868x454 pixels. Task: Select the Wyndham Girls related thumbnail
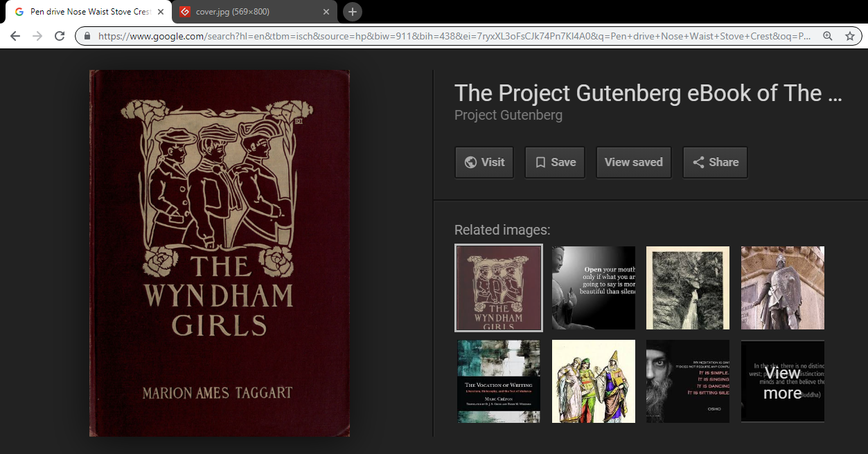coord(499,288)
